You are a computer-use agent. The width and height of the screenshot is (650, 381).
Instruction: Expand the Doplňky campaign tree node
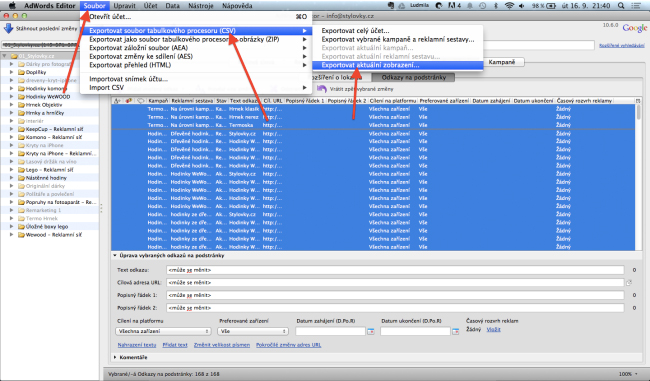[12, 72]
